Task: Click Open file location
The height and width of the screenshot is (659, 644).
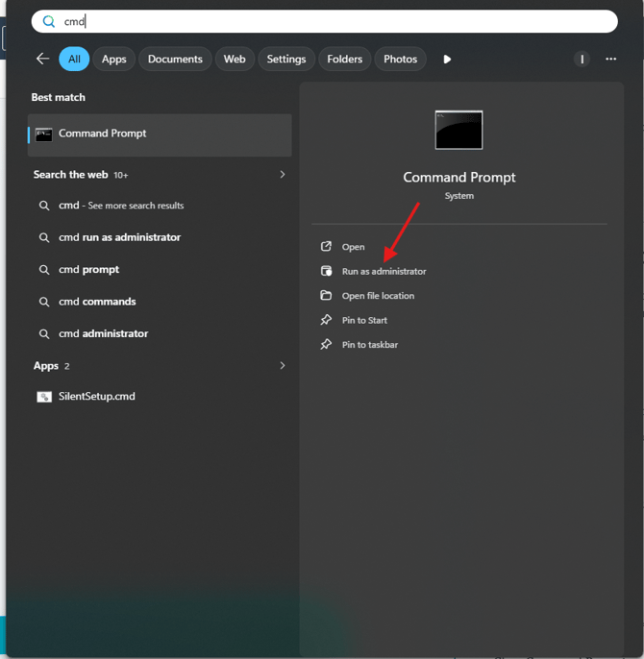Action: (x=378, y=296)
